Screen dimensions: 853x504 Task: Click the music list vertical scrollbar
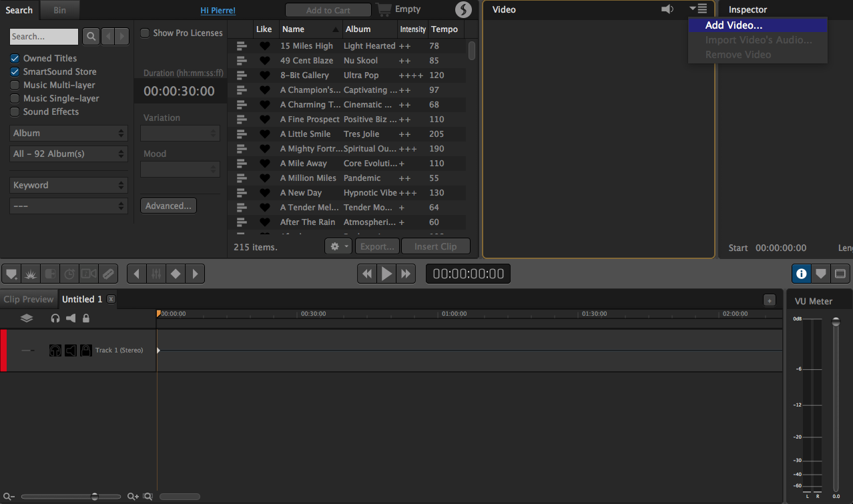[472, 51]
